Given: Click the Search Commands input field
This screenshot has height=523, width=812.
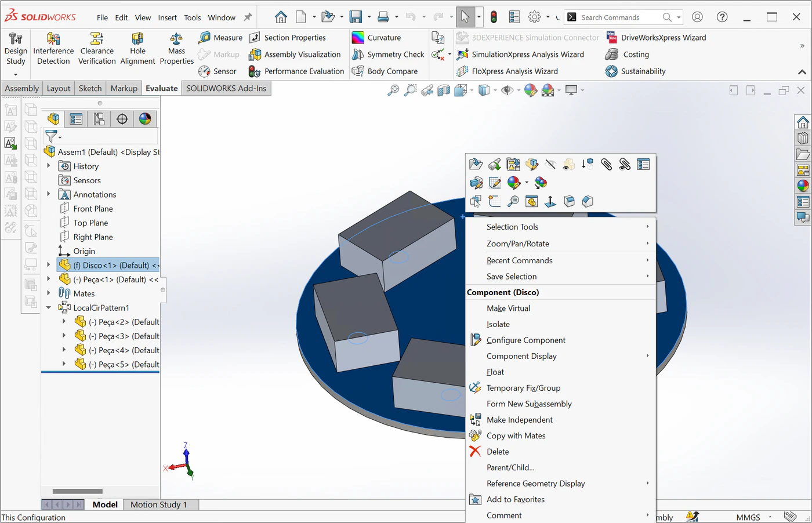Looking at the screenshot, I should point(617,17).
